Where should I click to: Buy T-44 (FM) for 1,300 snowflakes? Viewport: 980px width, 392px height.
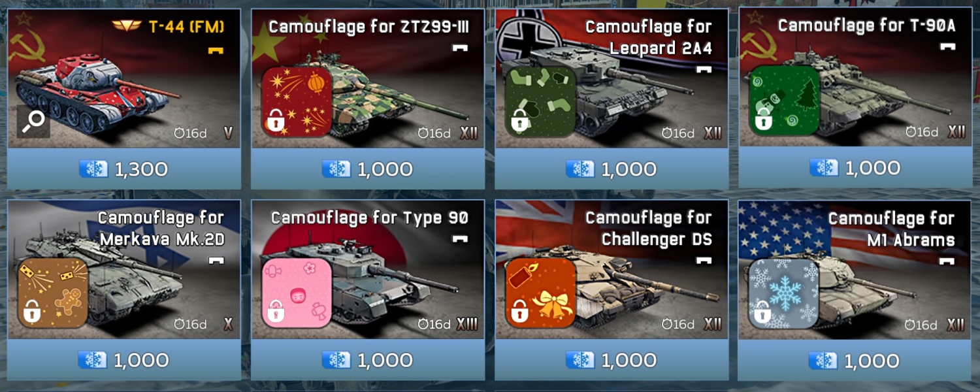pos(123,169)
